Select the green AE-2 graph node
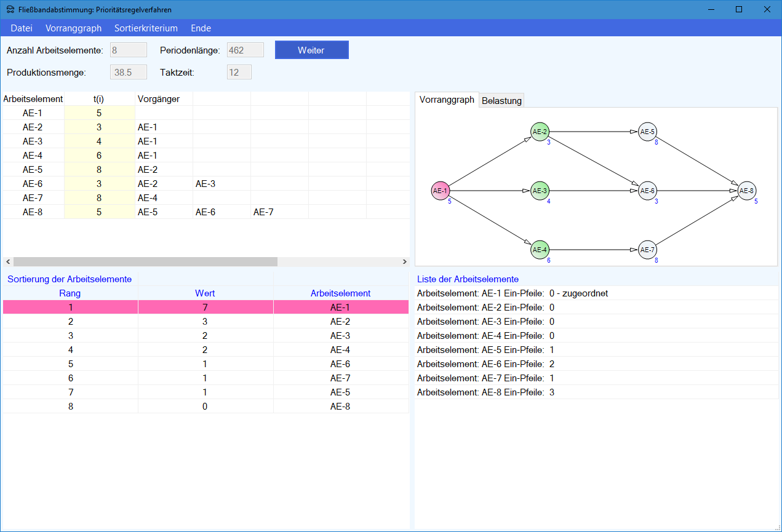782x532 pixels. pos(540,132)
